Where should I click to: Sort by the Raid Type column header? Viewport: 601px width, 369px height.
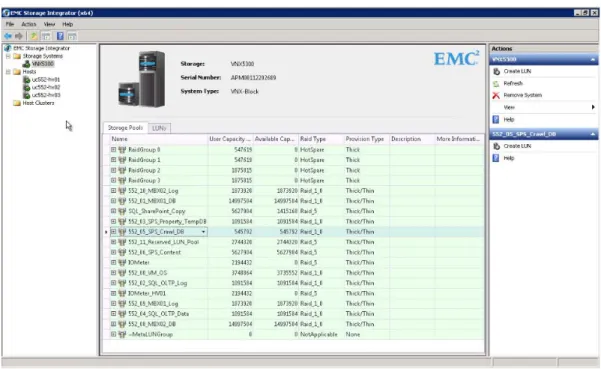[x=321, y=139]
